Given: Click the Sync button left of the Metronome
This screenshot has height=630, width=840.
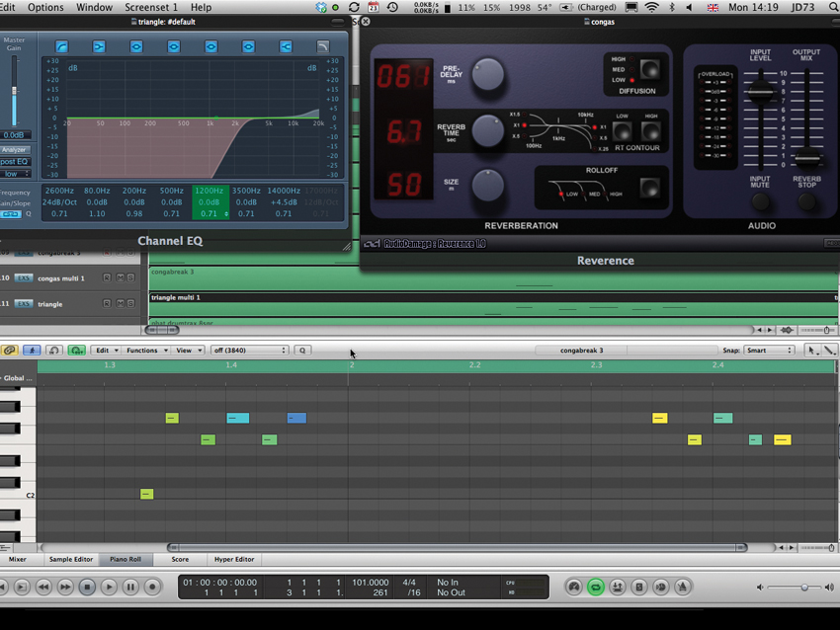Looking at the screenshot, I should pyautogui.click(x=660, y=588).
